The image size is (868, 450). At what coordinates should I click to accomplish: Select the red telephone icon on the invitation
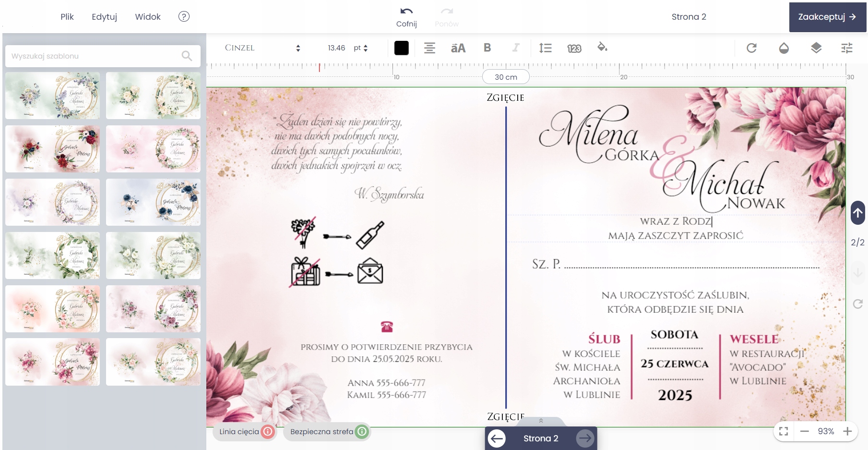387,327
